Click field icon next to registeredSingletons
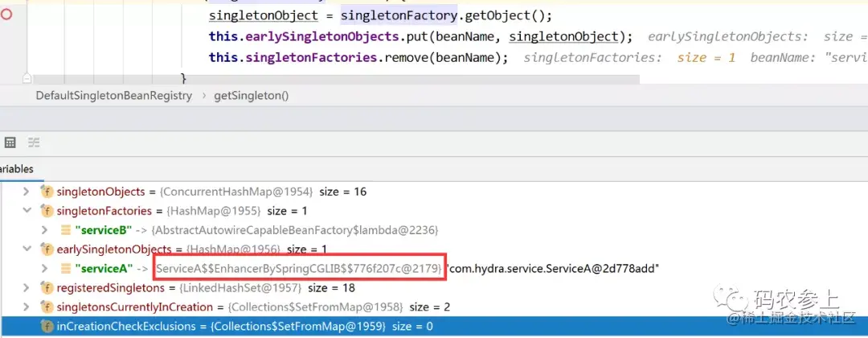The width and height of the screenshot is (868, 338). point(47,288)
